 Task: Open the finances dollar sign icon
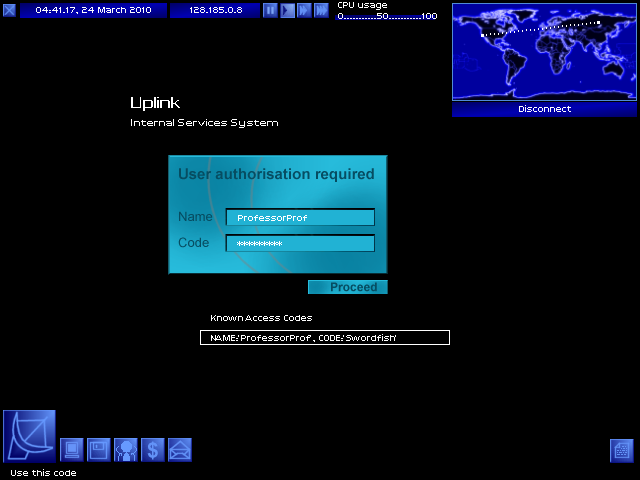(153, 450)
